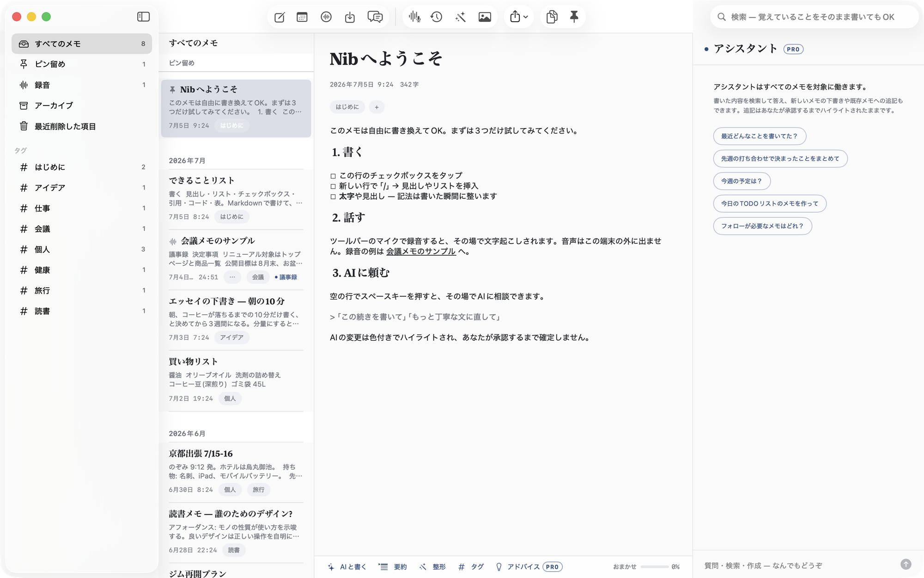Check the 新しい行で「/」 checkbox item

[333, 186]
